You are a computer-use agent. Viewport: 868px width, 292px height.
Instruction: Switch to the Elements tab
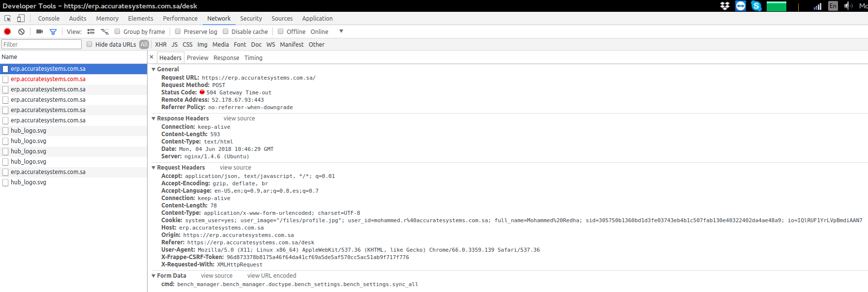pos(141,18)
